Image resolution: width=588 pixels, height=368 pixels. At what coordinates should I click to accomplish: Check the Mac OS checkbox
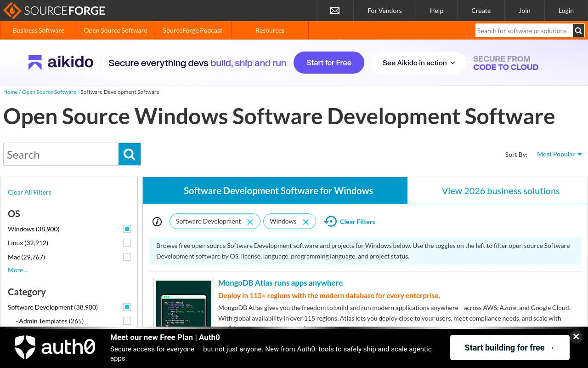[x=127, y=257]
